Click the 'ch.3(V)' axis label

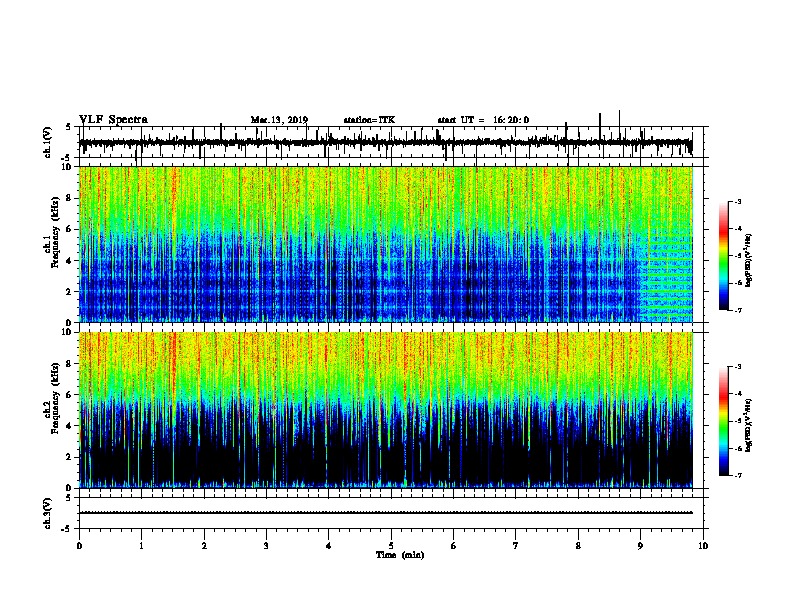click(x=48, y=513)
